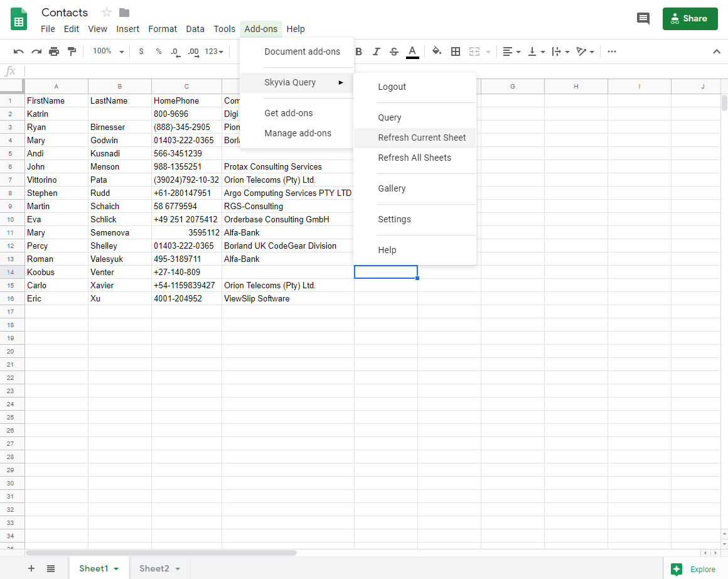Toggle italic formatting
The image size is (728, 579).
pyautogui.click(x=377, y=51)
